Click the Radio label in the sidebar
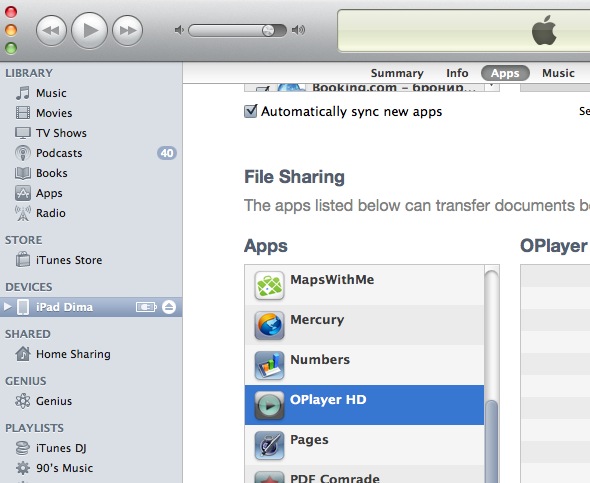This screenshot has width=590, height=483. [51, 213]
